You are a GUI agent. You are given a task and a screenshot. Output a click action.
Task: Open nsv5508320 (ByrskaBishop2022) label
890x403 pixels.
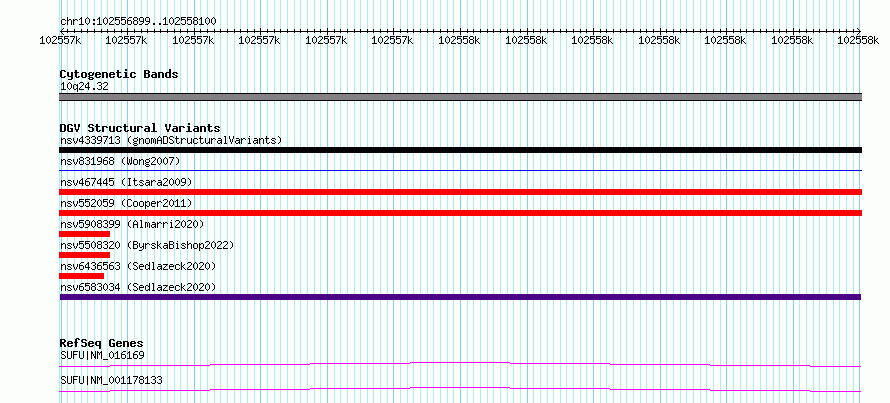click(147, 245)
